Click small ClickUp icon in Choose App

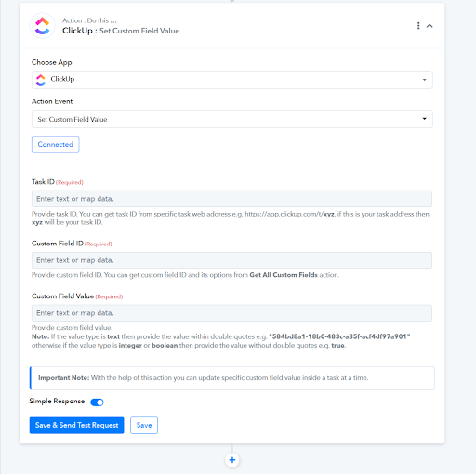(x=41, y=80)
